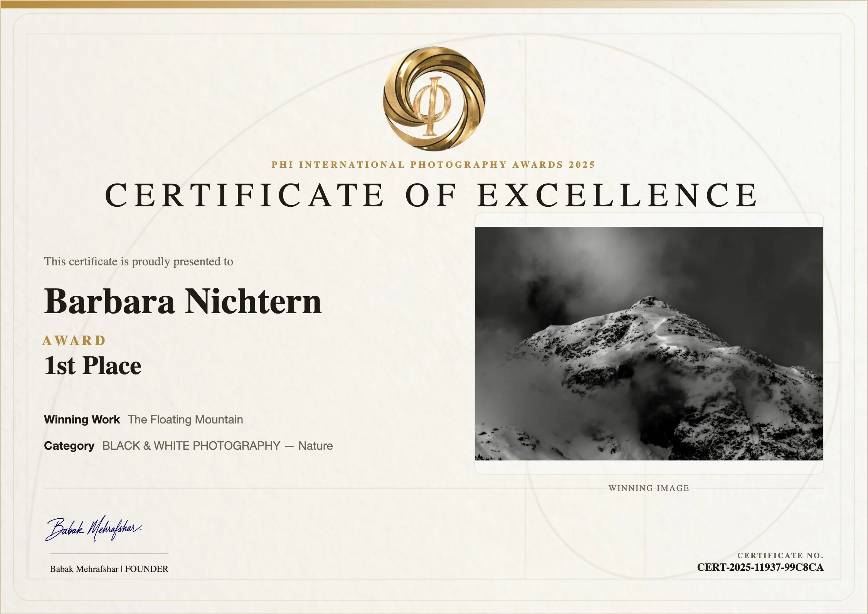Click the '1st Place' text
The height and width of the screenshot is (614, 868).
pyautogui.click(x=93, y=365)
